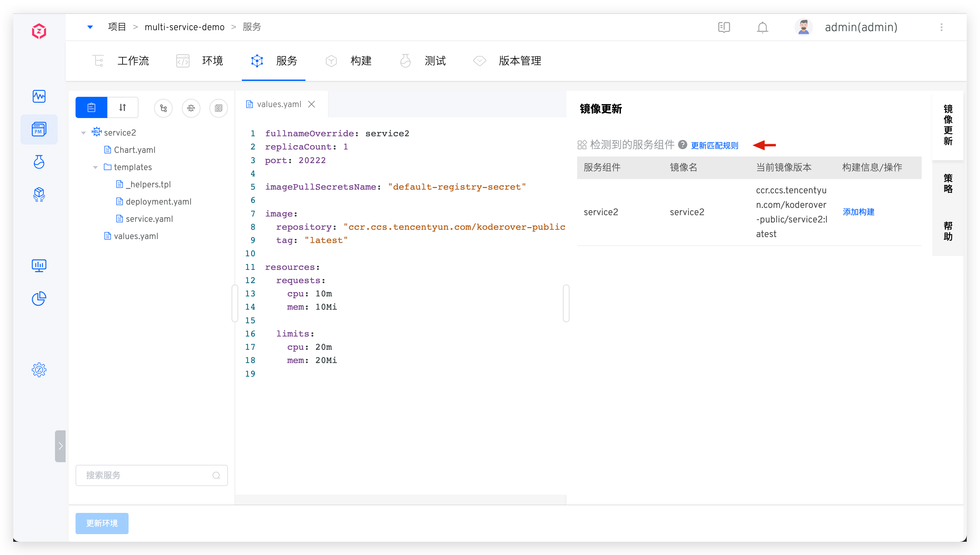Open the system settings gear in sidebar
Viewport: 980px width, 555px height.
[39, 370]
